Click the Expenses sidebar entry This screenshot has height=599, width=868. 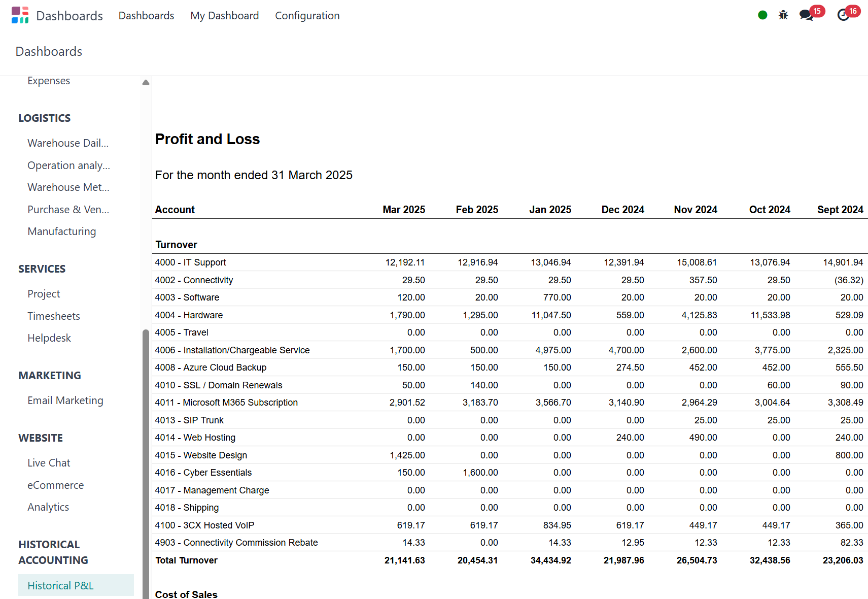click(49, 81)
